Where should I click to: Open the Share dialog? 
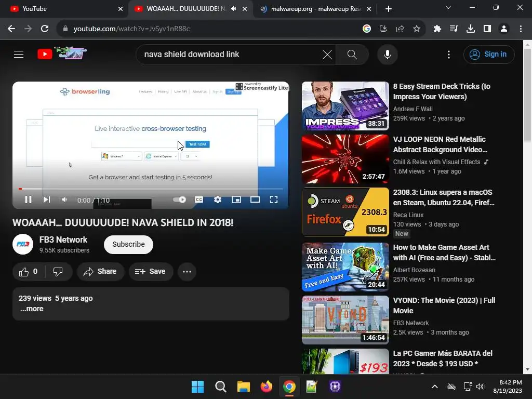100,271
